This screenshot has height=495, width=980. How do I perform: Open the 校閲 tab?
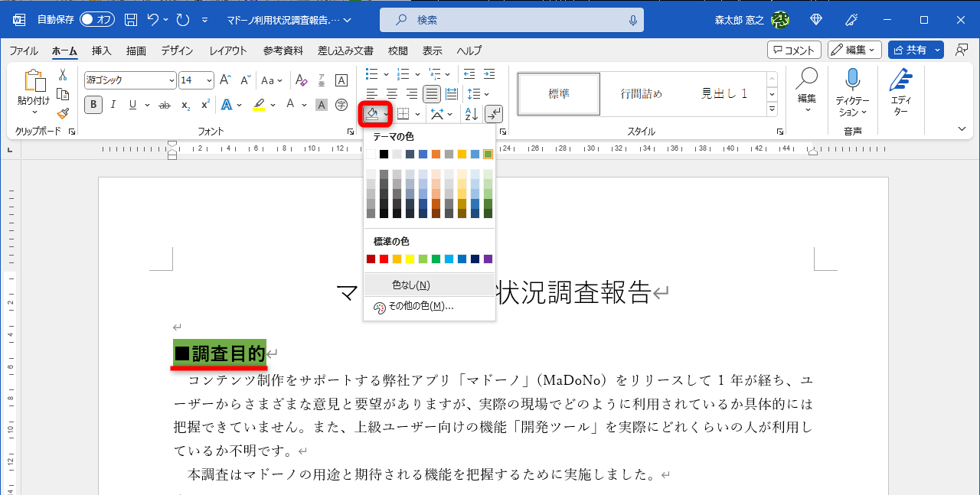tap(397, 50)
